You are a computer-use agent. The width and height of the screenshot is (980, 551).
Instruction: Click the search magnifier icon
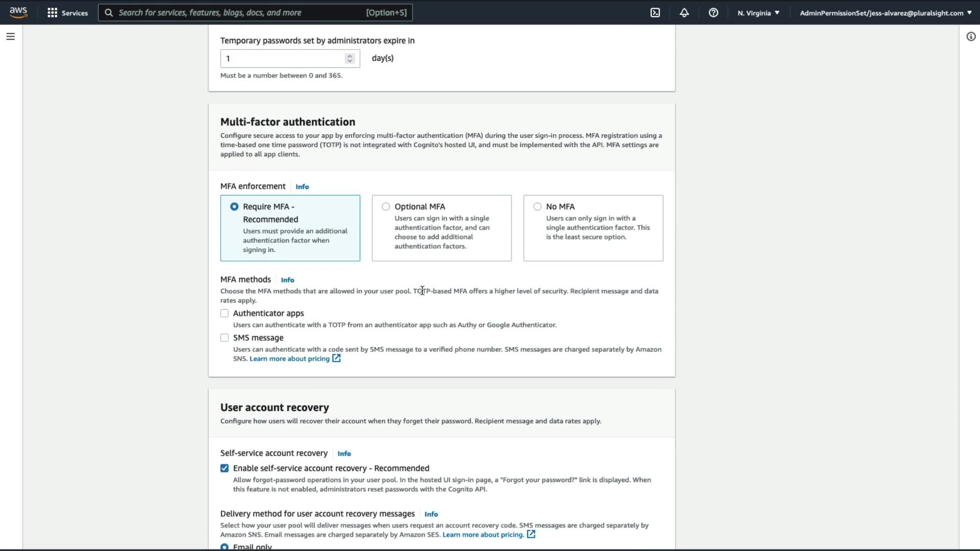109,13
